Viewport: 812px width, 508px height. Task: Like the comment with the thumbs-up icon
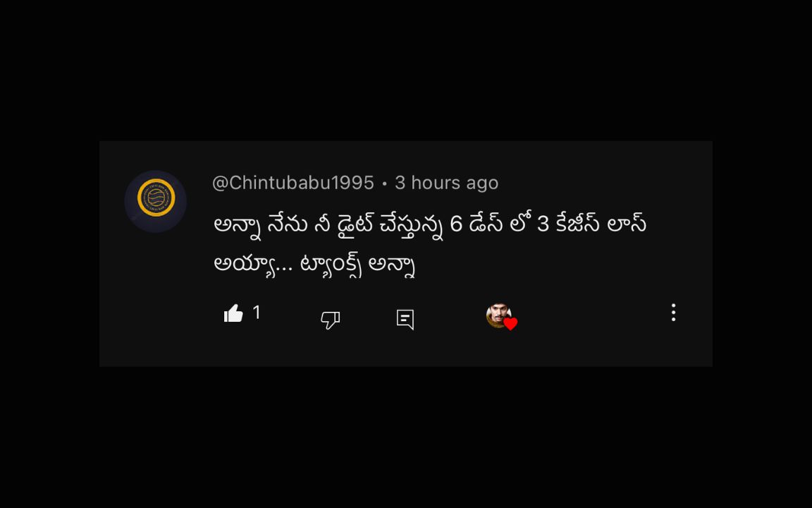(233, 313)
